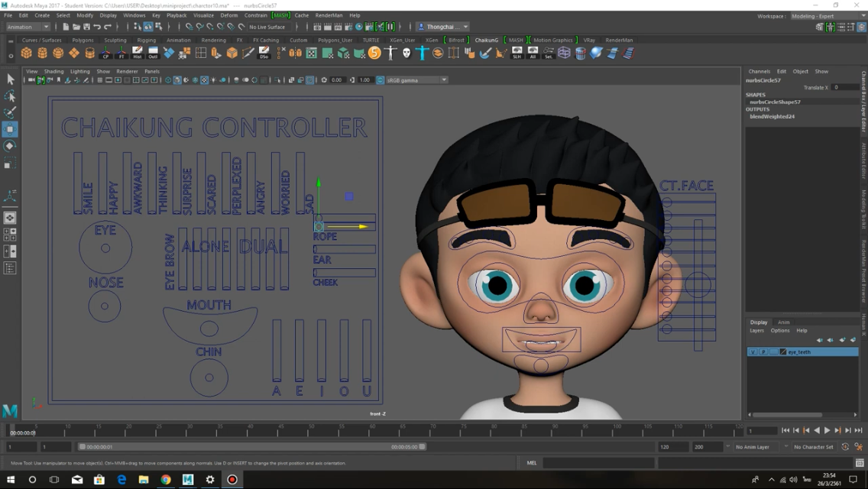Run the Hist shelf script

click(138, 53)
